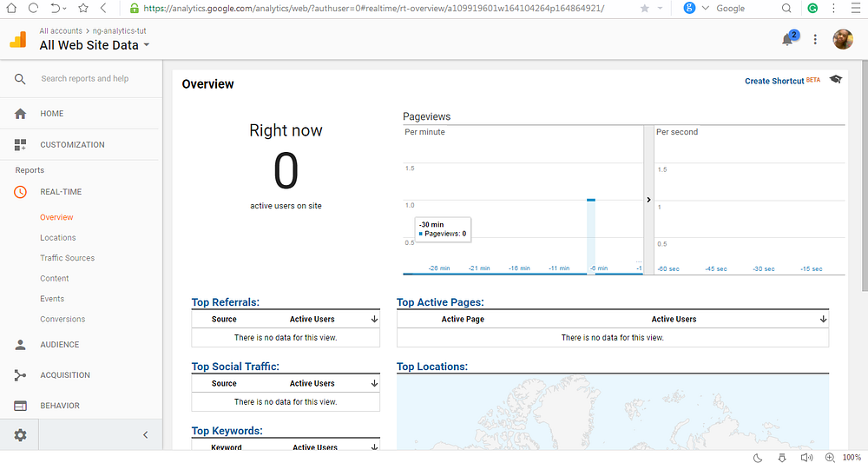
Task: Click the page vertical scrollbar
Action: point(865,175)
